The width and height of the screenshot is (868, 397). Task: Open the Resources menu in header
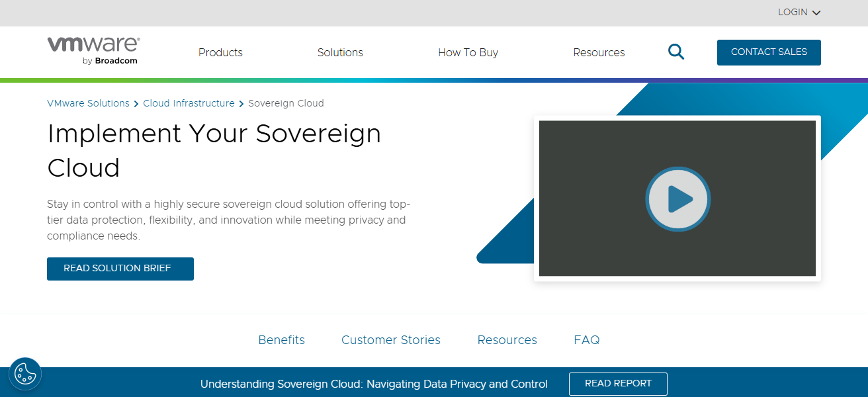coord(599,52)
